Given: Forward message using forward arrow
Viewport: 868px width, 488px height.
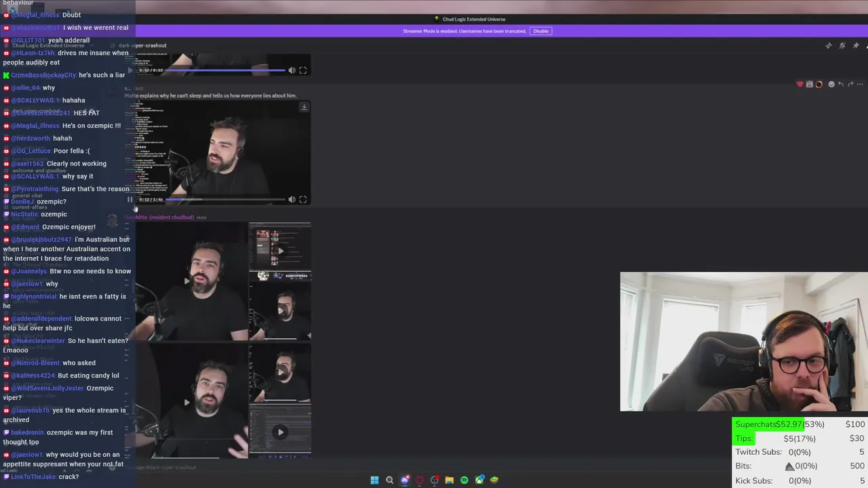Looking at the screenshot, I should tap(850, 84).
